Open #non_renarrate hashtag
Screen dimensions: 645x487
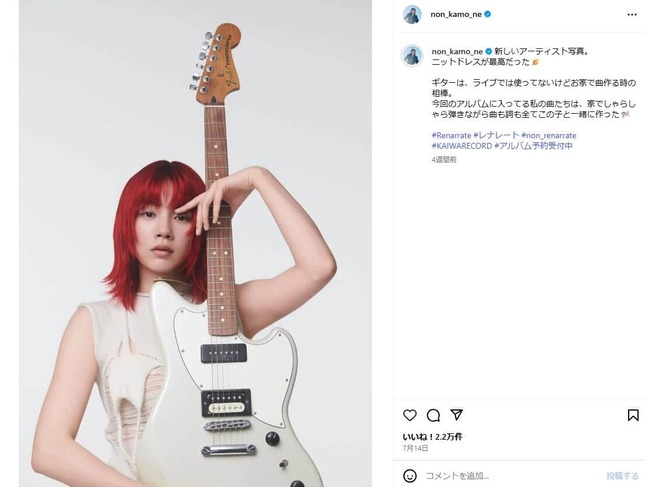coord(549,135)
